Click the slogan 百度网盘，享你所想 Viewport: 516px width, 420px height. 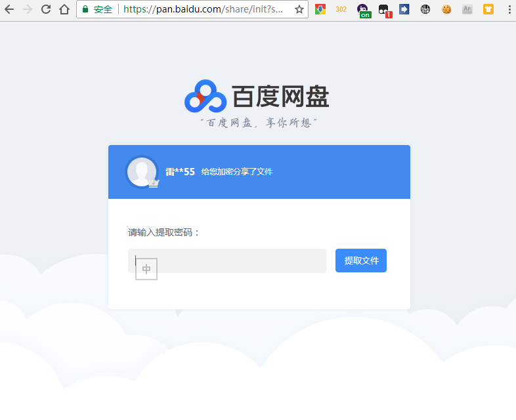259,123
